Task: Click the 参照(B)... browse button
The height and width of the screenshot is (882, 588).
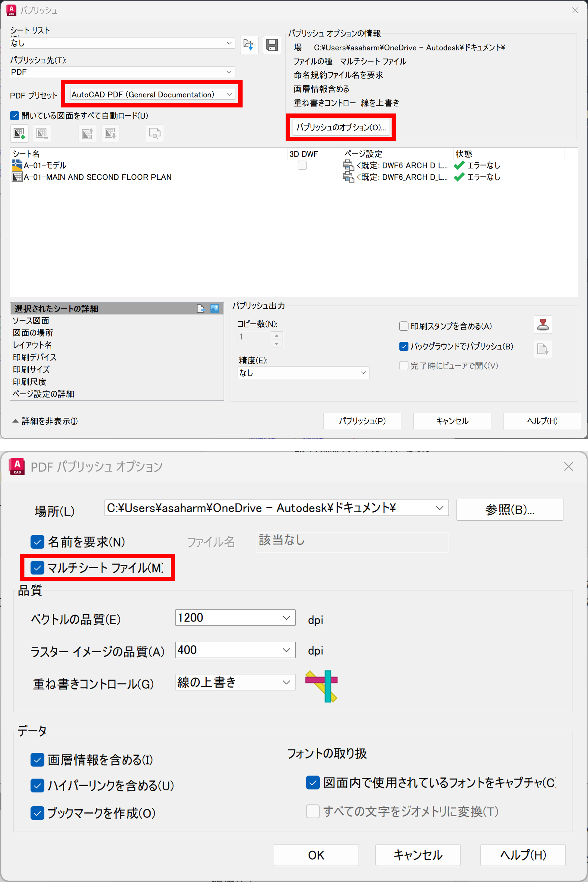Action: pos(510,510)
